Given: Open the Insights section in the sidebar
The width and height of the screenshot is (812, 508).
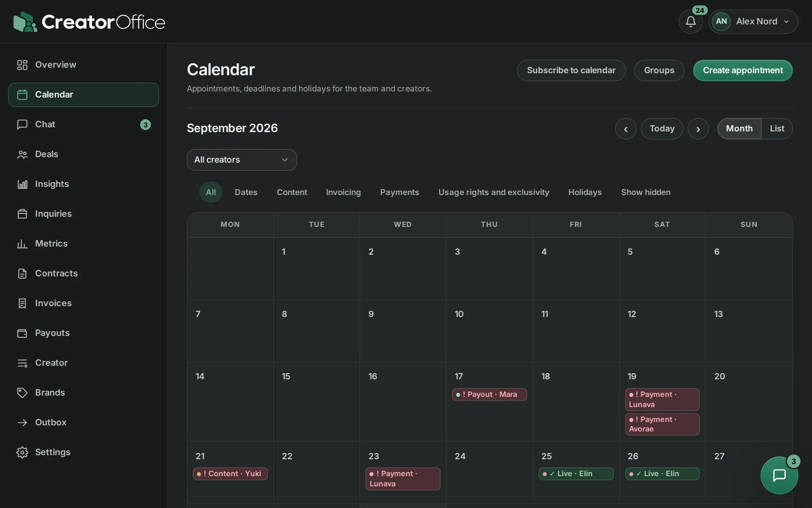Looking at the screenshot, I should coord(84,184).
